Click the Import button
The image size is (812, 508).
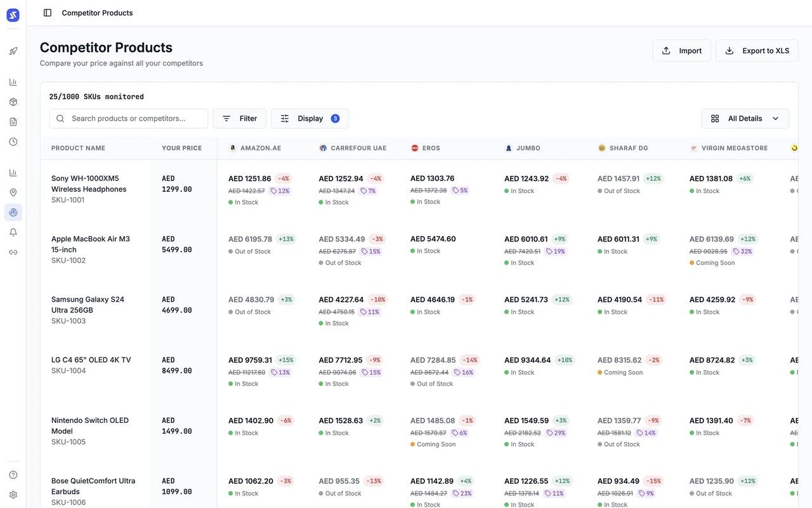click(x=681, y=51)
